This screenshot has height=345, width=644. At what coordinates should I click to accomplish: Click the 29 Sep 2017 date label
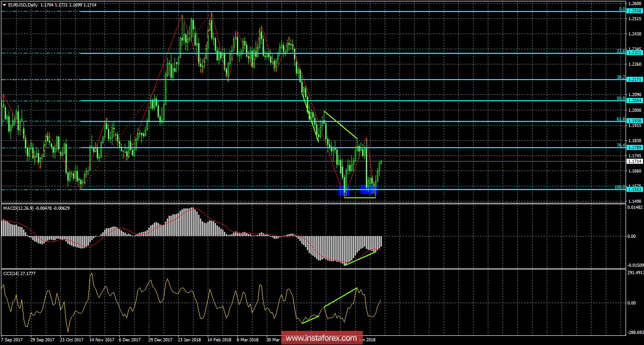point(41,340)
